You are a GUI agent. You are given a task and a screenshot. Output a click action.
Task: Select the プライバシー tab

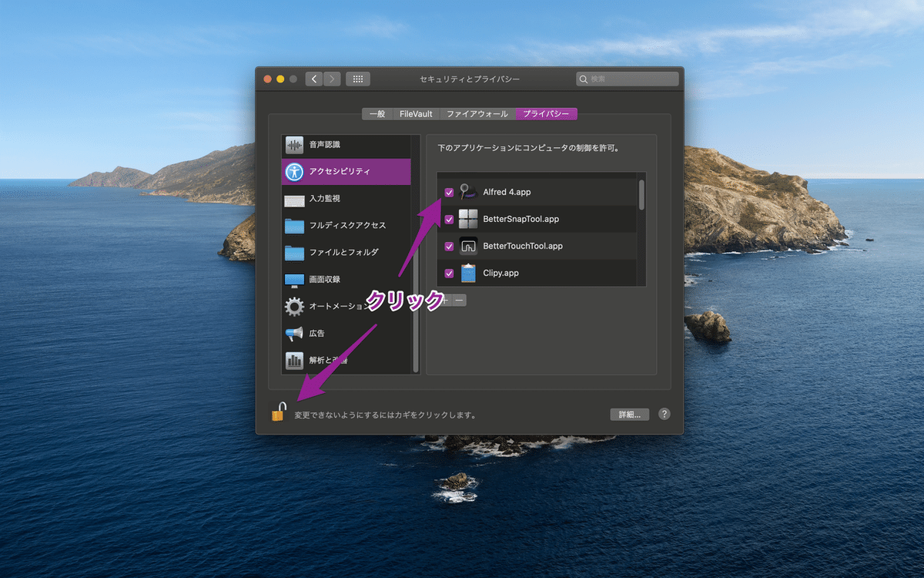pyautogui.click(x=546, y=114)
